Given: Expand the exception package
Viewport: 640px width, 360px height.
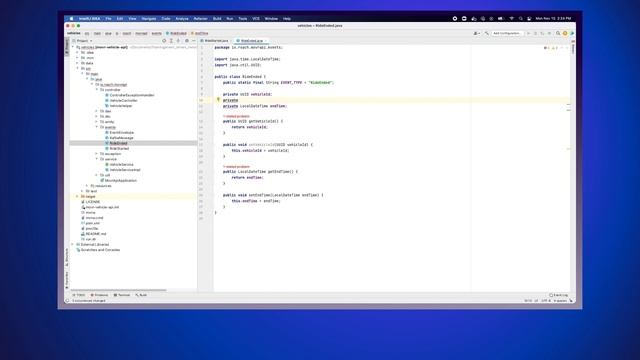Looking at the screenshot, I should (97, 154).
